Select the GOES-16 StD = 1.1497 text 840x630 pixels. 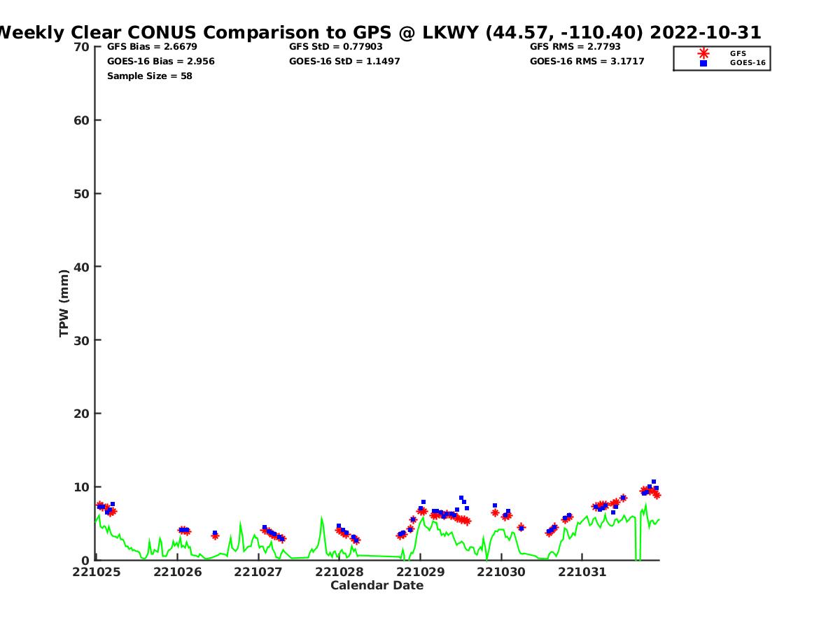click(344, 62)
